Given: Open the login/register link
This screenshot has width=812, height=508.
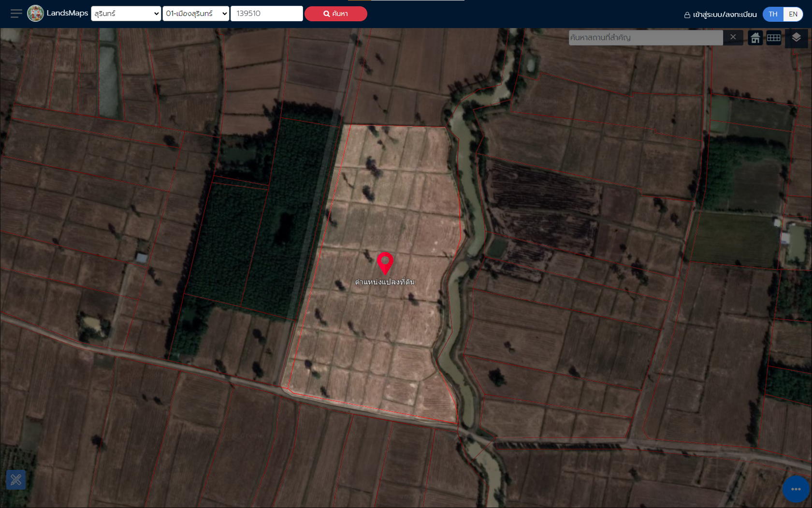Looking at the screenshot, I should pos(720,15).
